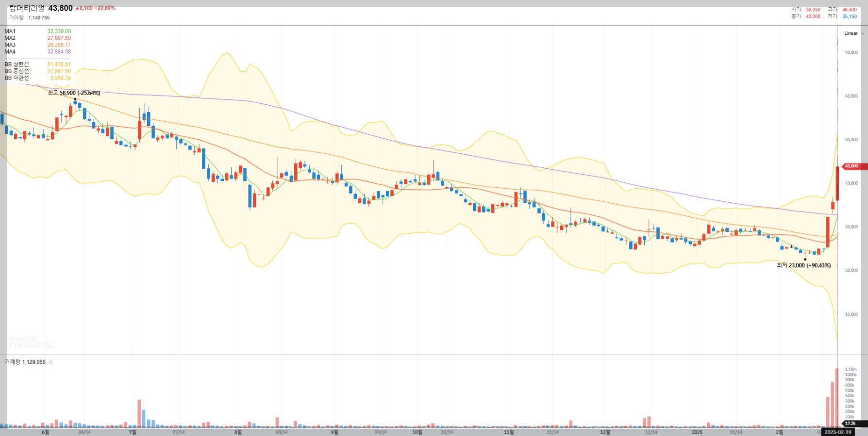The height and width of the screenshot is (436, 868).
Task: Click the 저가 35,150 low price
Action: tap(842, 16)
